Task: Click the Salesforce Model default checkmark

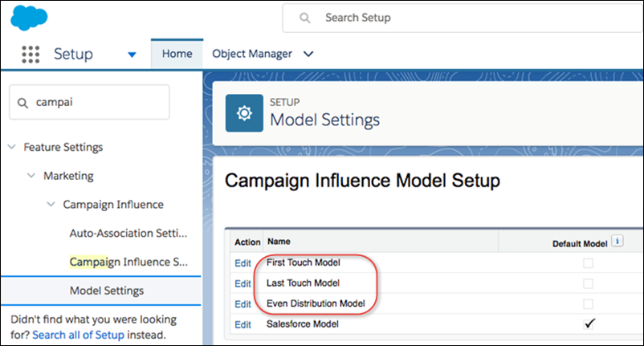Action: (x=590, y=324)
